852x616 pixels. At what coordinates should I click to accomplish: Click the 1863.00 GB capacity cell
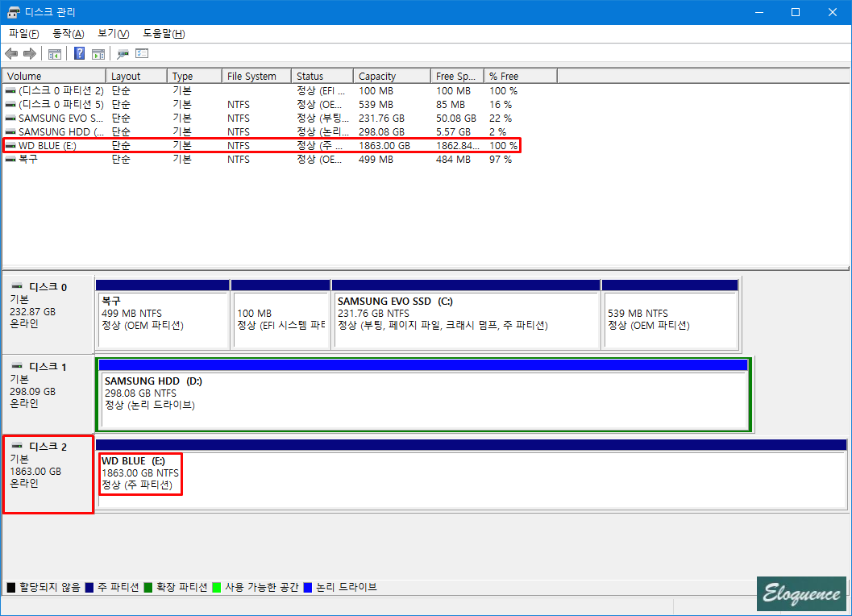tap(384, 146)
